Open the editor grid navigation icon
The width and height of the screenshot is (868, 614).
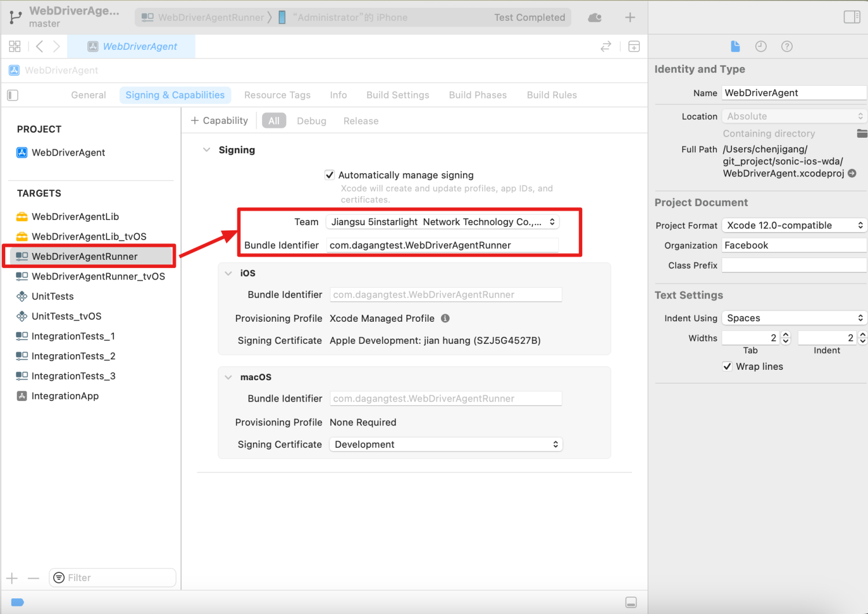point(15,46)
